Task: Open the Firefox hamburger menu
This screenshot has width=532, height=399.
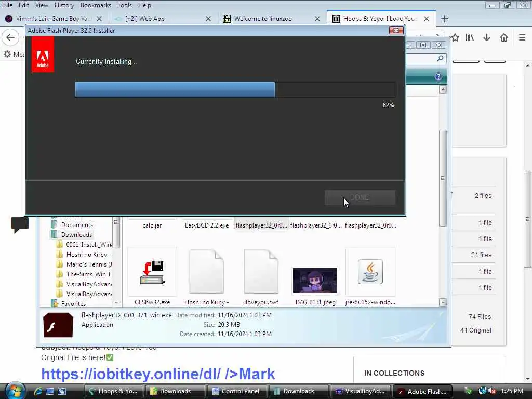Action: click(x=522, y=37)
